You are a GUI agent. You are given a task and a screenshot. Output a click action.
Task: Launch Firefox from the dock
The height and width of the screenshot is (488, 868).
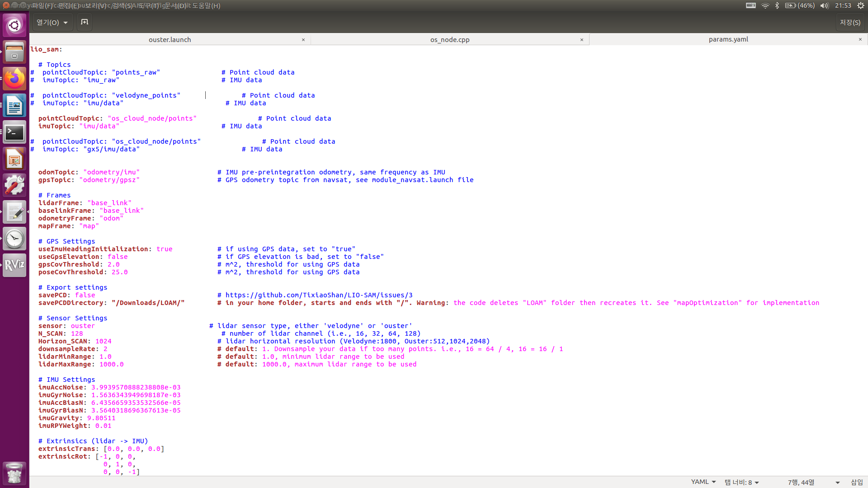(x=14, y=79)
